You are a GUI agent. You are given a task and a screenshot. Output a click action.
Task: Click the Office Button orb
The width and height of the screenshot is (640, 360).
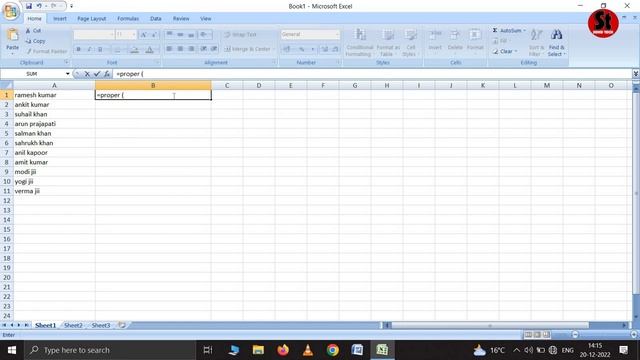(x=11, y=11)
